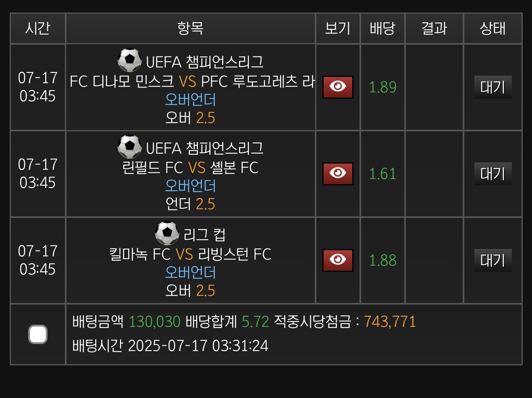Click the 상태 column header
The height and width of the screenshot is (398, 532).
click(x=493, y=28)
